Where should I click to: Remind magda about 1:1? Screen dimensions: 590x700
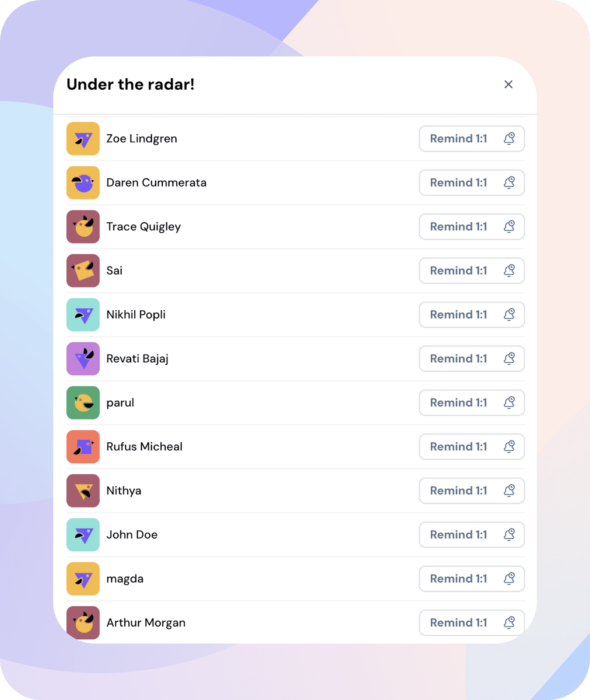(471, 579)
